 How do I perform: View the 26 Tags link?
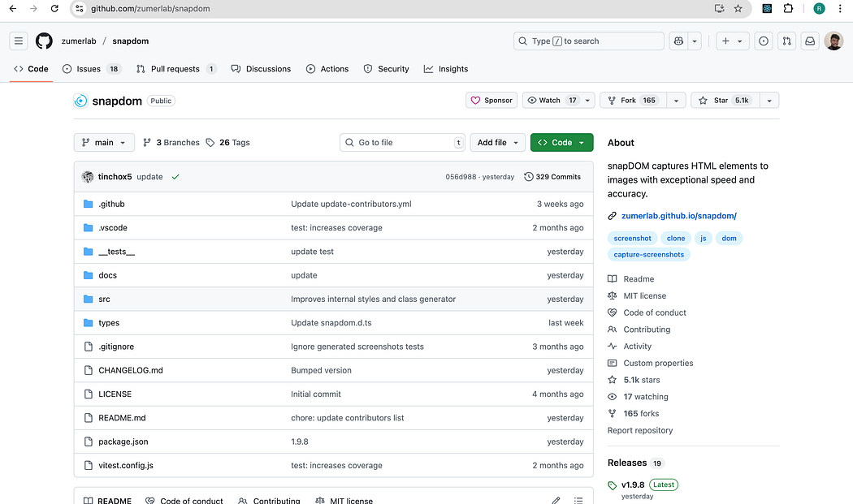click(228, 143)
